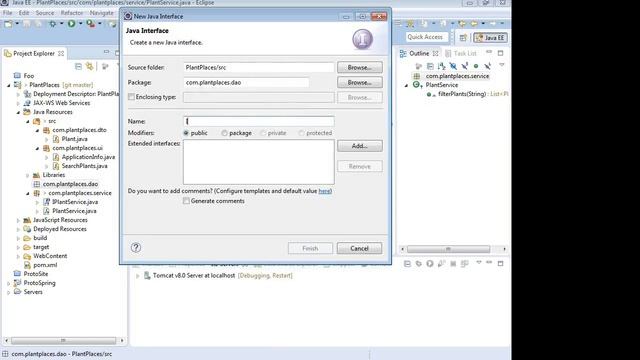Image resolution: width=640 pixels, height=360 pixels.
Task: Select filterPlants(String) in the Outline
Action: pos(462,94)
